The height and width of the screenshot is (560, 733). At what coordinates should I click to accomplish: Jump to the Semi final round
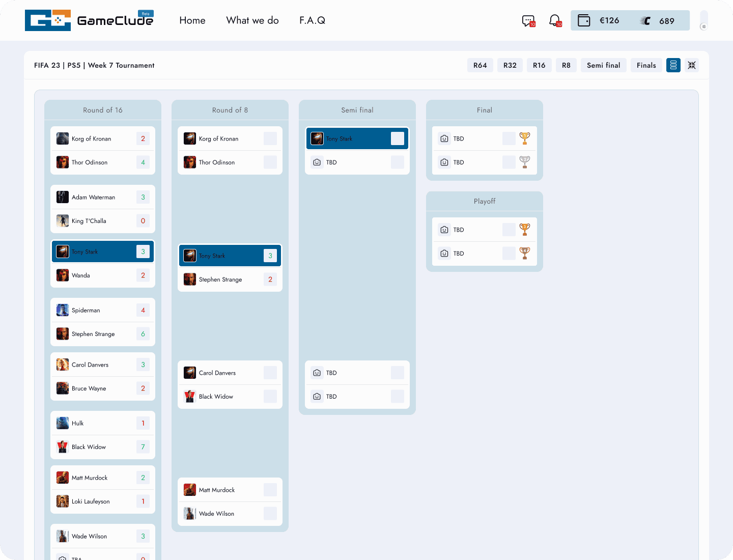[x=604, y=65]
